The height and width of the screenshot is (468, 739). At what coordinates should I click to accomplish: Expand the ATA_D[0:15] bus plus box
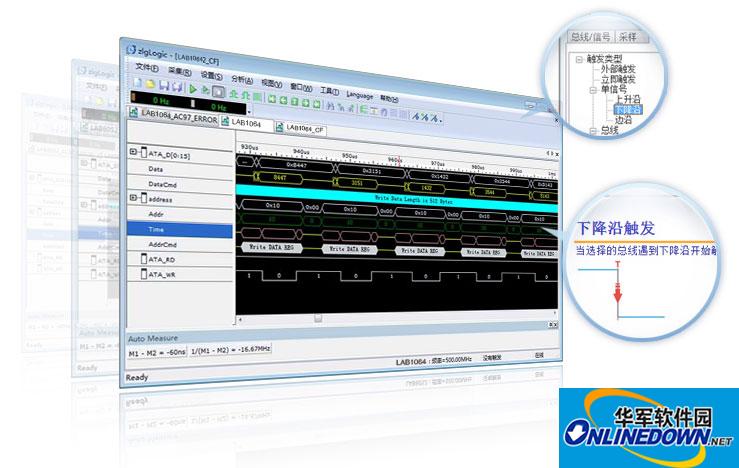pos(133,152)
